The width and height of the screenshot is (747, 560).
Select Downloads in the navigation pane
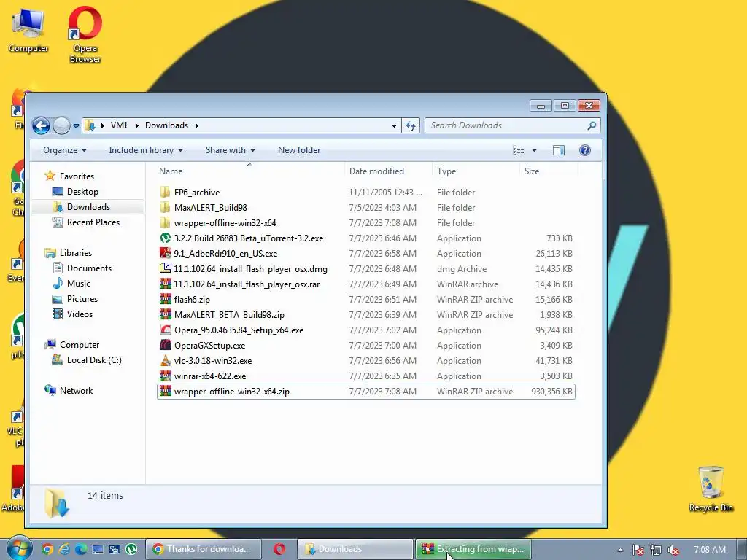coord(88,207)
